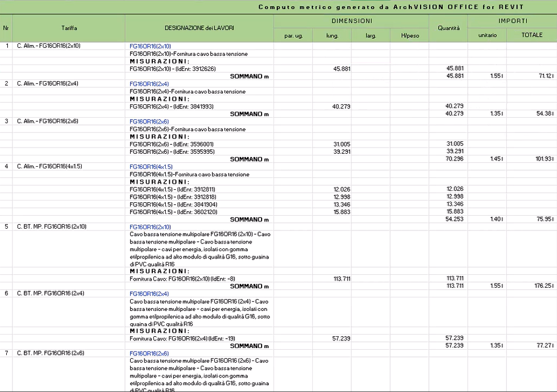
Task: Click the 'lung.' column header
Action: [332, 35]
